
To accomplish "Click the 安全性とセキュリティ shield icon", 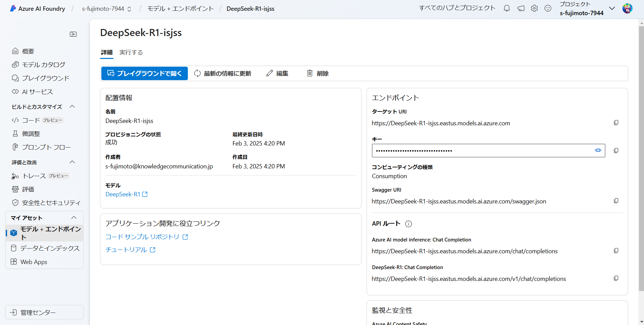I will [15, 203].
